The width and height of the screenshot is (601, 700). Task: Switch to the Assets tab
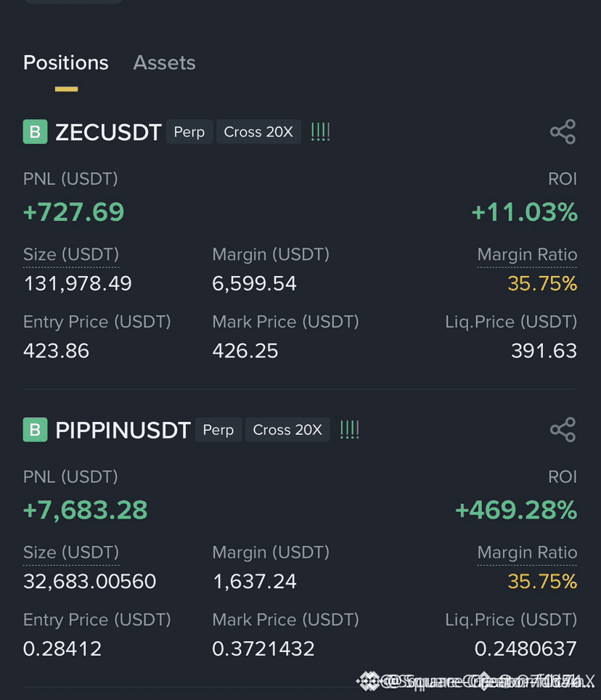[164, 62]
